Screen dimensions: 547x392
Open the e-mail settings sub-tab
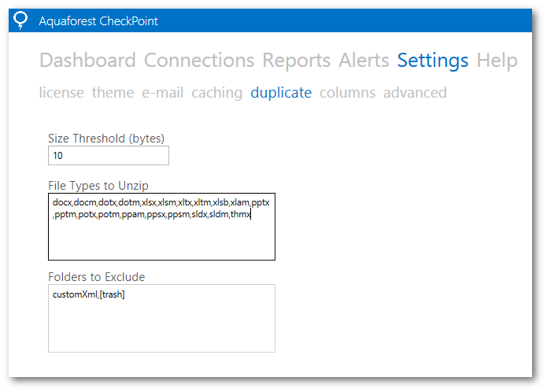pos(163,93)
